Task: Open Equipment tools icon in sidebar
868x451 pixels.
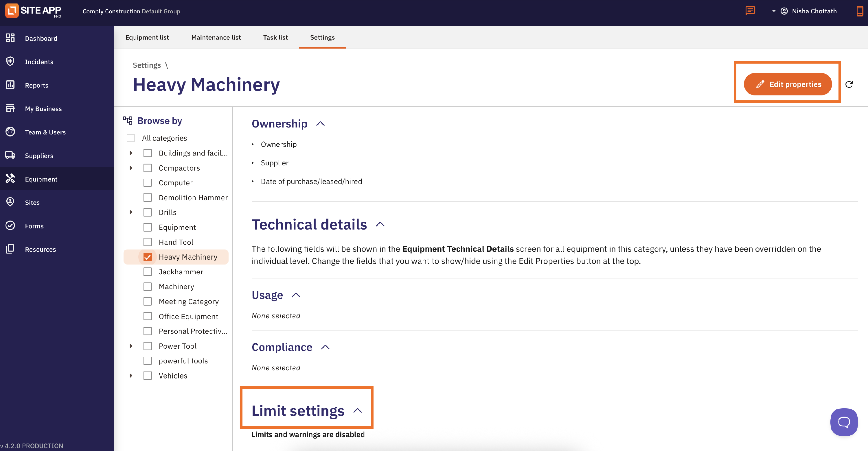Action: (x=10, y=179)
